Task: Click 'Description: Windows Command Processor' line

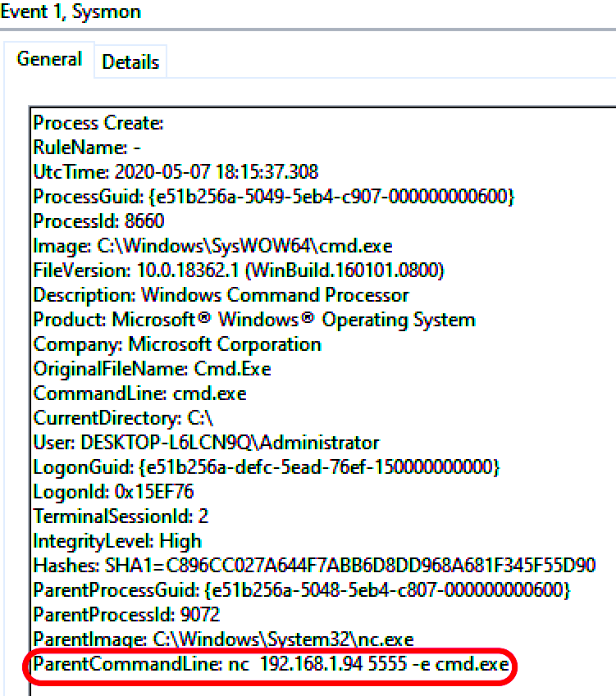Action: 221,295
